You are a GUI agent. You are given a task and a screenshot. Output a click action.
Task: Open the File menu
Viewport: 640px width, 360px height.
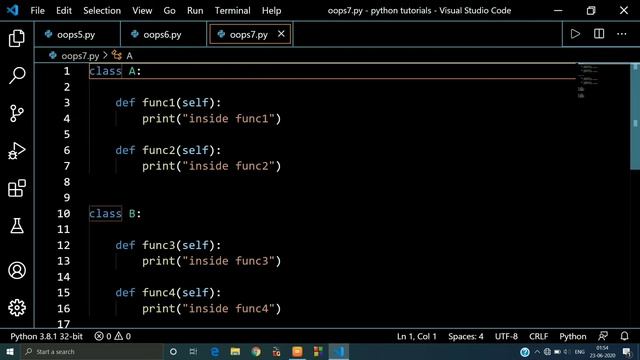[38, 11]
